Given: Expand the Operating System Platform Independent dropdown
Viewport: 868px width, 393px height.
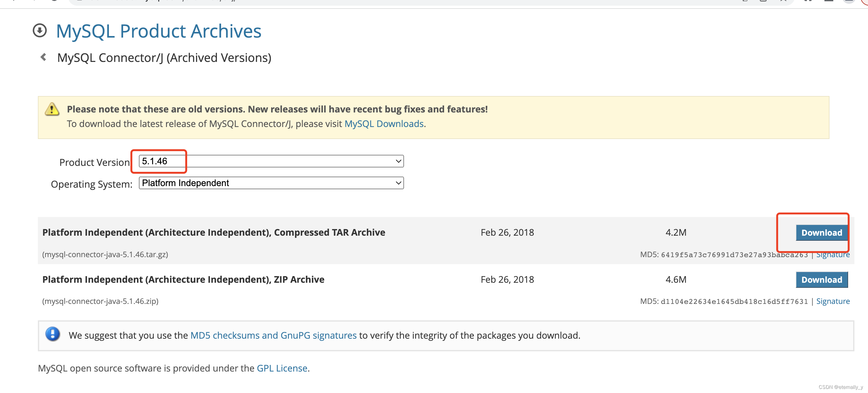Looking at the screenshot, I should pos(271,183).
